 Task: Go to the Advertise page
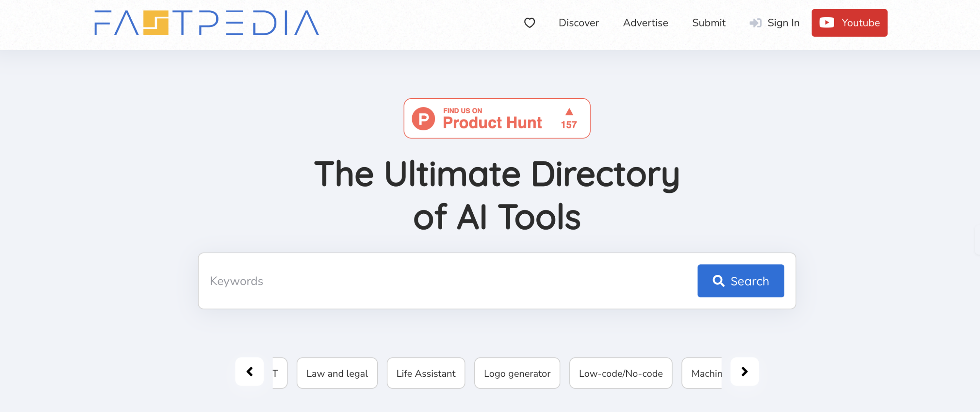[645, 23]
